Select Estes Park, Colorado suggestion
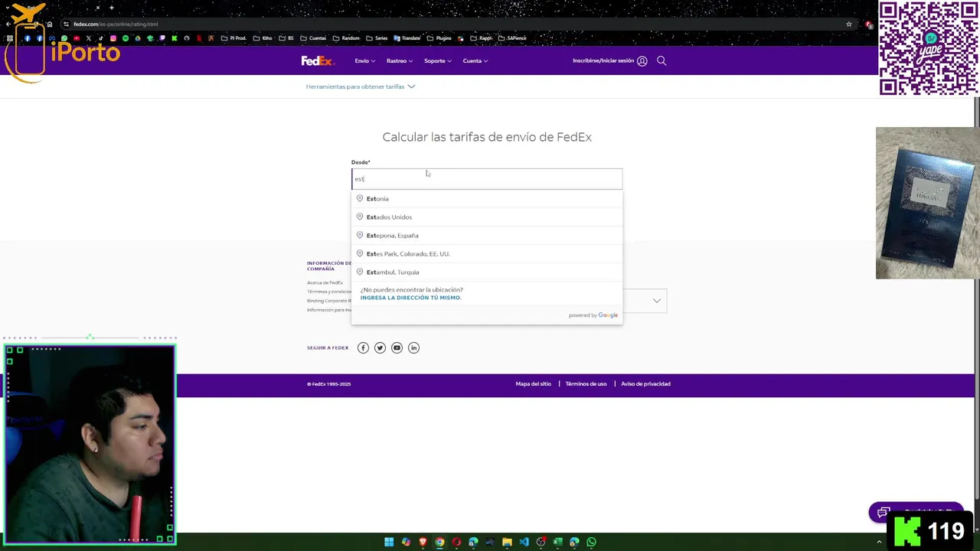The image size is (980, 551). [487, 253]
